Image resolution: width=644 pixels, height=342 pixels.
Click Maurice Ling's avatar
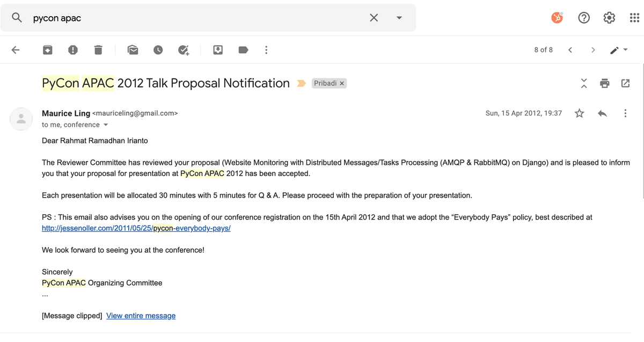[x=21, y=119]
